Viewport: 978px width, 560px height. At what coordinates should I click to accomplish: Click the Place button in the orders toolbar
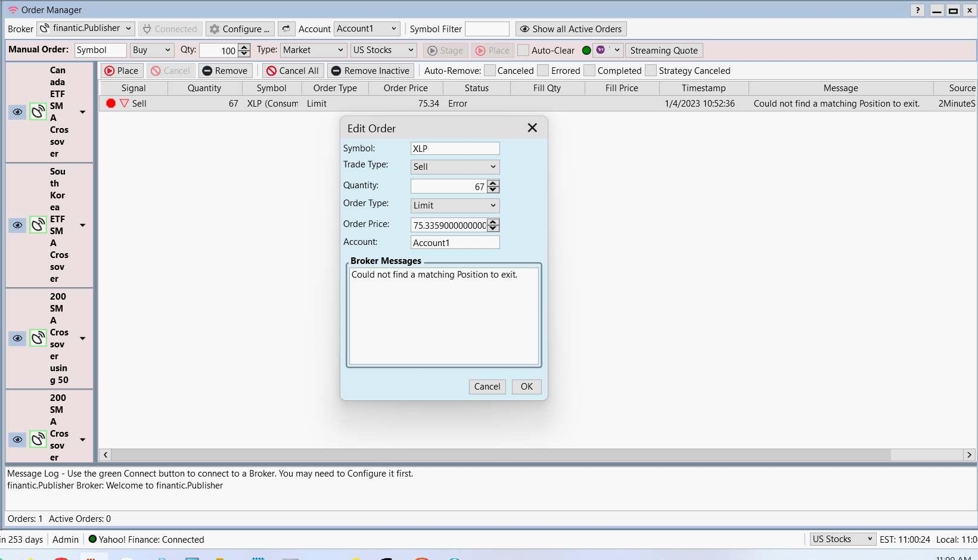122,70
